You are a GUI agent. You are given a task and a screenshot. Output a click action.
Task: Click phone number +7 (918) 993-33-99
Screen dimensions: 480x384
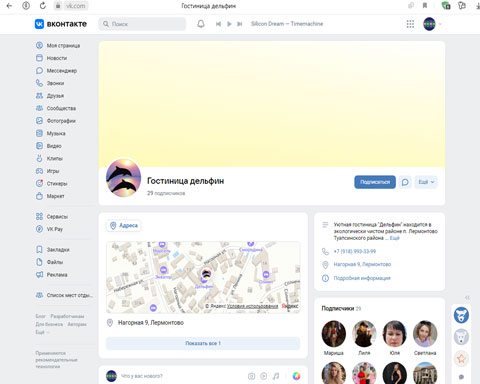click(355, 251)
